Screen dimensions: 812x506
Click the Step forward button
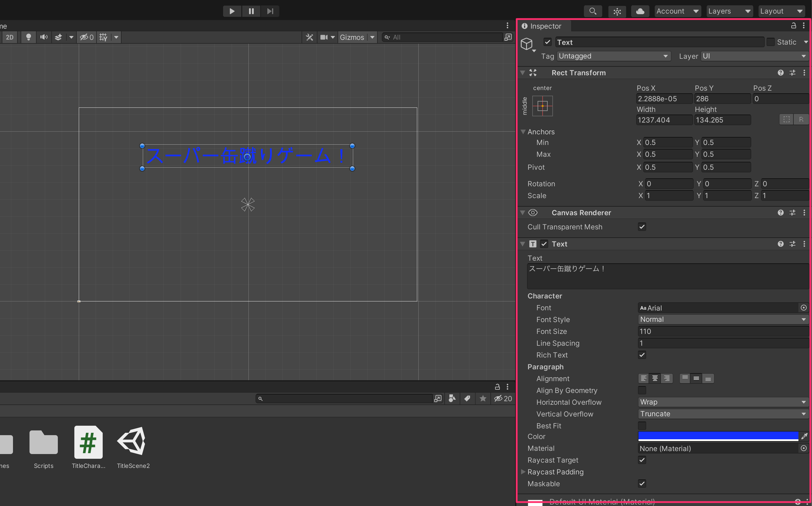coord(270,11)
